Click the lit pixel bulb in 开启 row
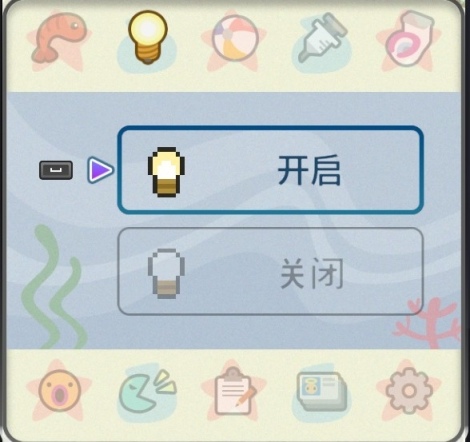Screen dimensions: 470x442 tap(166, 172)
